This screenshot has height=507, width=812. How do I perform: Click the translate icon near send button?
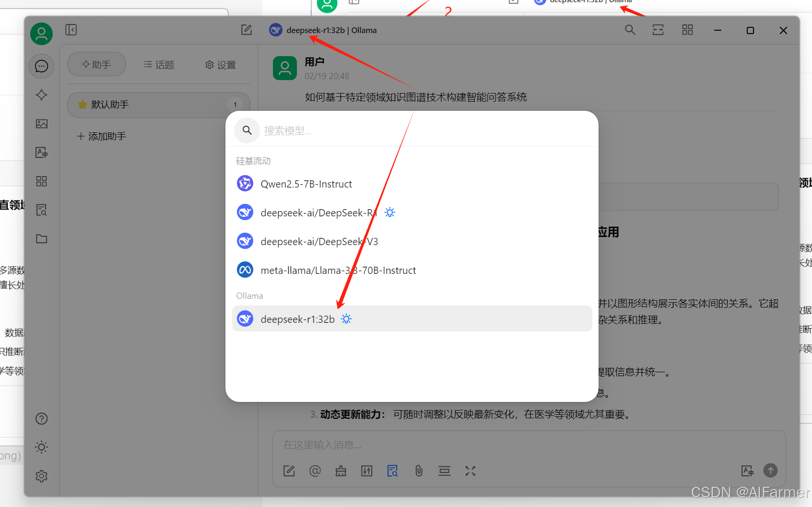coord(747,471)
